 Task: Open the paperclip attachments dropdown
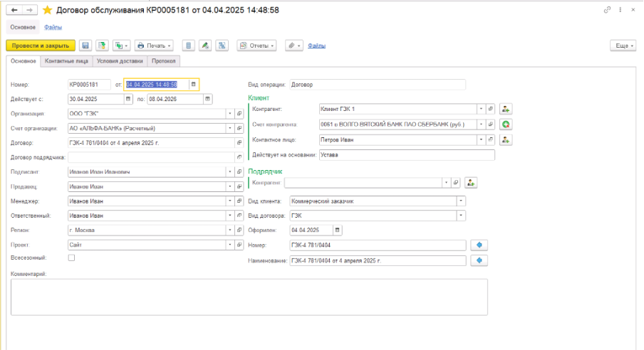[x=294, y=46]
